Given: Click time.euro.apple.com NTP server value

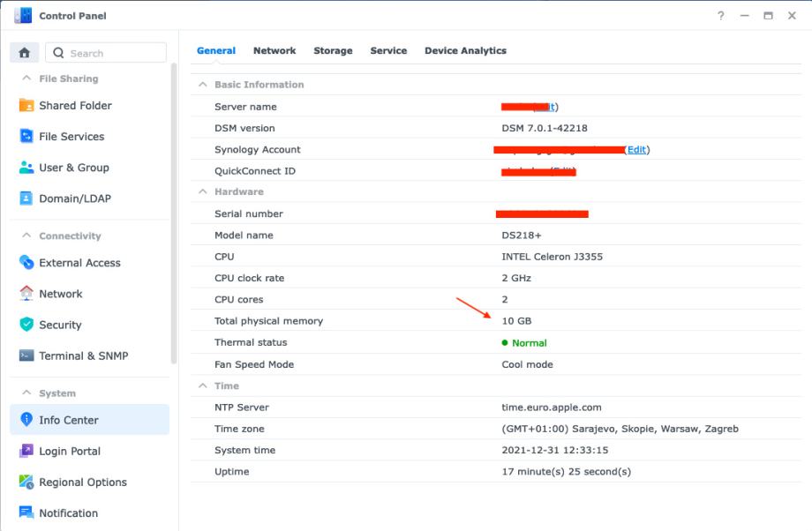Looking at the screenshot, I should pyautogui.click(x=552, y=408).
